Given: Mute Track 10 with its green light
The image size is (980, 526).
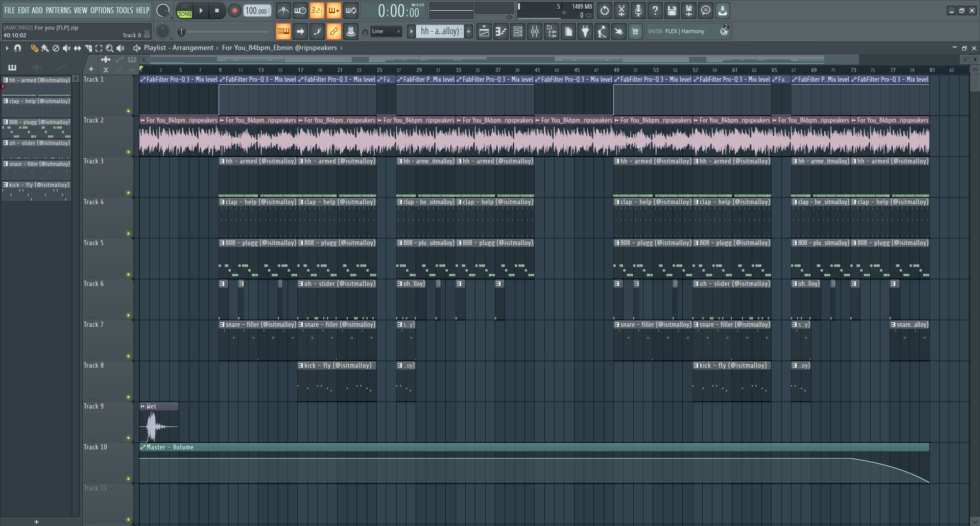Looking at the screenshot, I should [129, 479].
